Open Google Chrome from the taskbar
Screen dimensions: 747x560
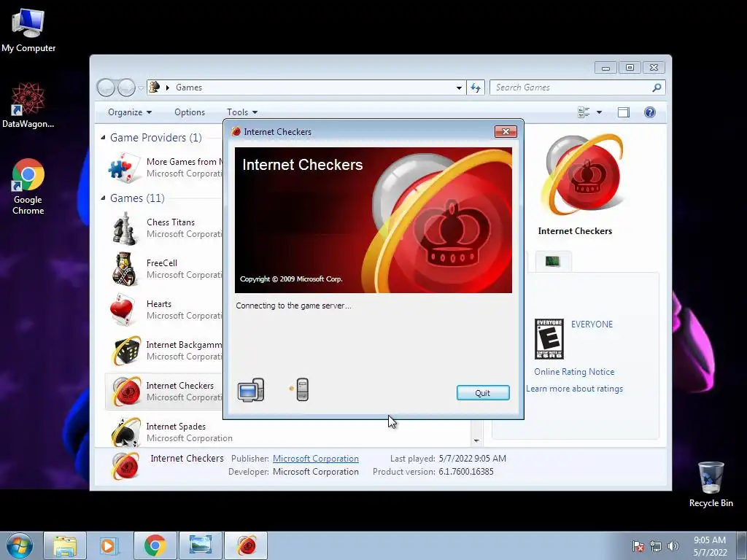(x=155, y=545)
